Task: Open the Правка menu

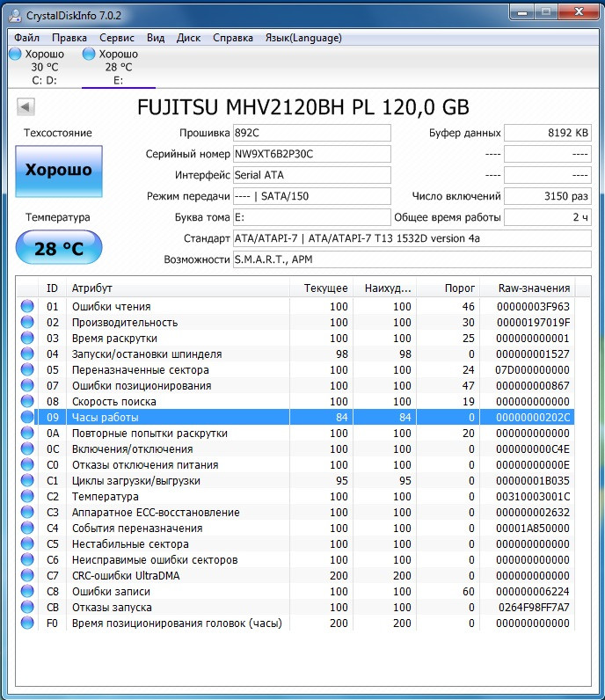Action: (69, 38)
